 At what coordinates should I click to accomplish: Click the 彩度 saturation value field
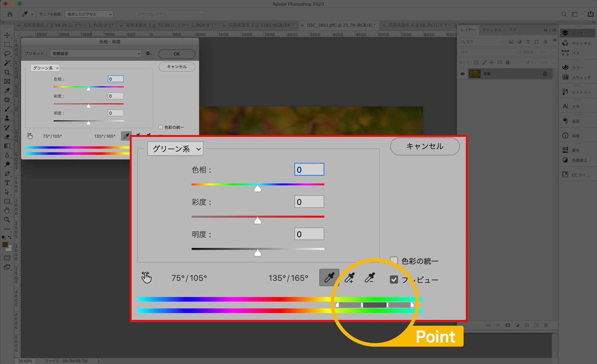tap(116, 96)
